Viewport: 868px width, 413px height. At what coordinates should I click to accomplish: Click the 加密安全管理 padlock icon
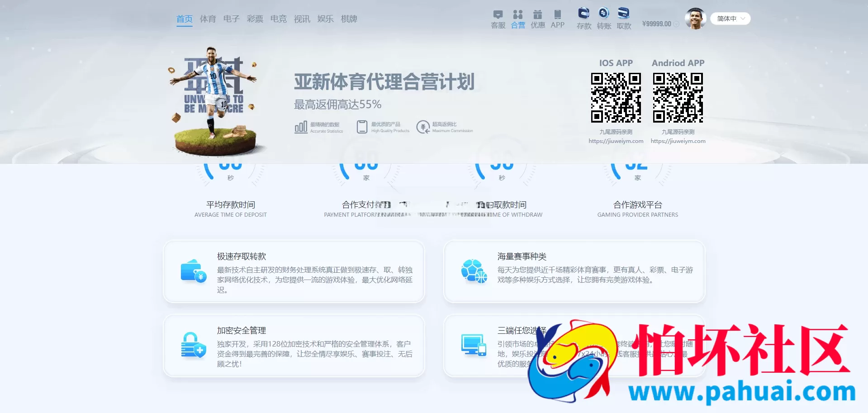(193, 345)
